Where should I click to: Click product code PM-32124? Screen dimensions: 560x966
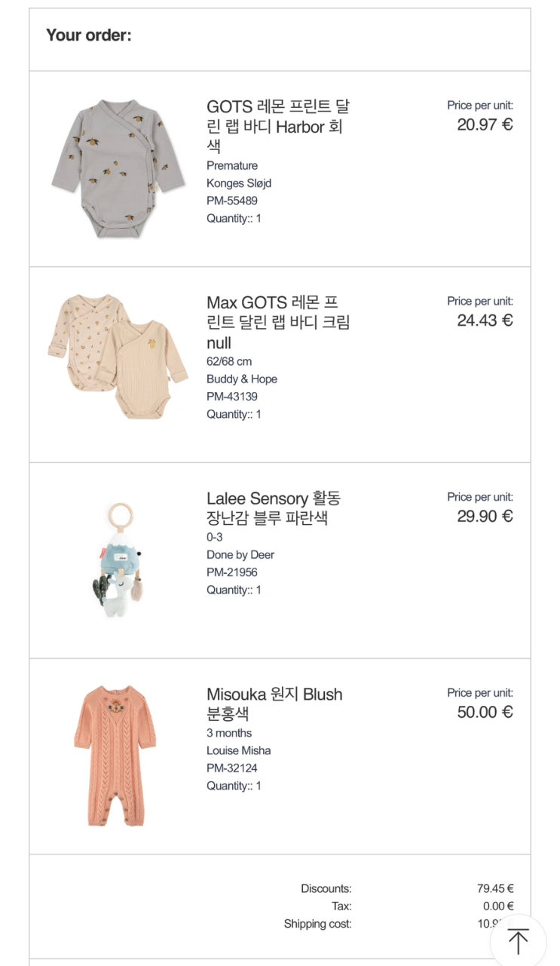[232, 768]
